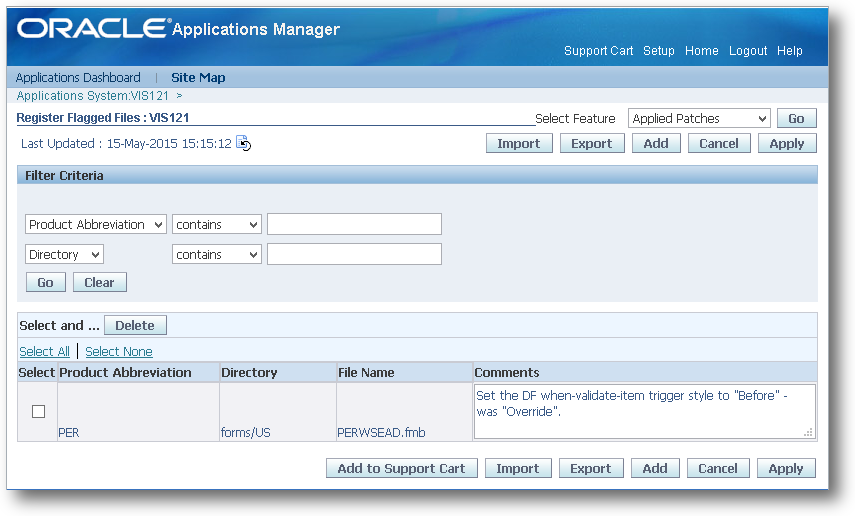Click the bottom Apply button
The width and height of the screenshot is (855, 516).
point(786,469)
